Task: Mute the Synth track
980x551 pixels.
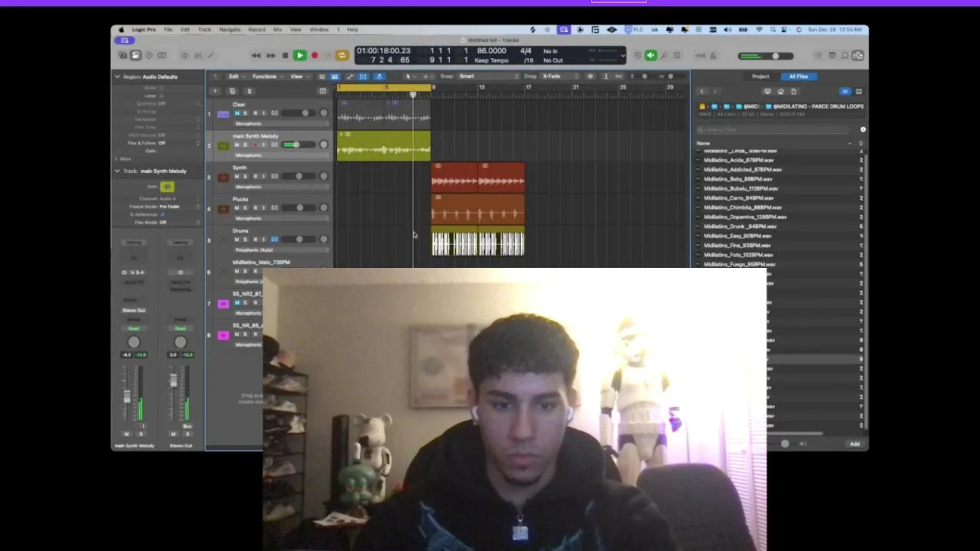Action: tap(237, 176)
